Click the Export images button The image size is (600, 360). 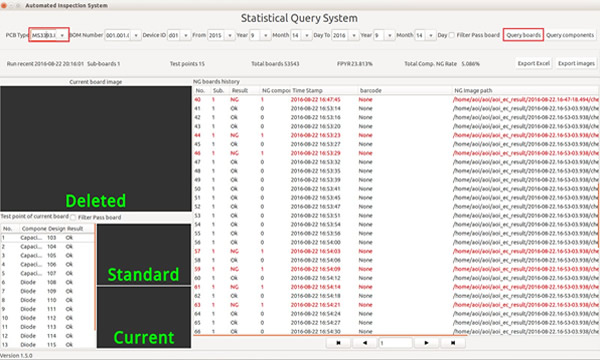click(576, 64)
